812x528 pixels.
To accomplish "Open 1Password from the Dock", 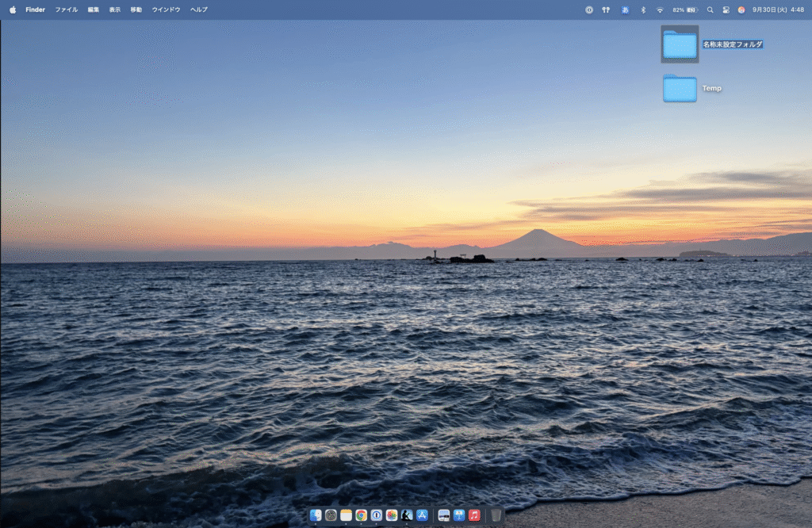I will [x=377, y=515].
